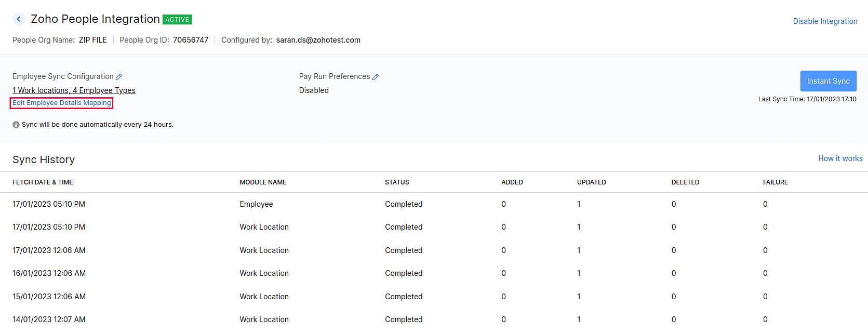Go back using the back arrow icon
Viewport: 868px width, 333px height.
pyautogui.click(x=19, y=19)
